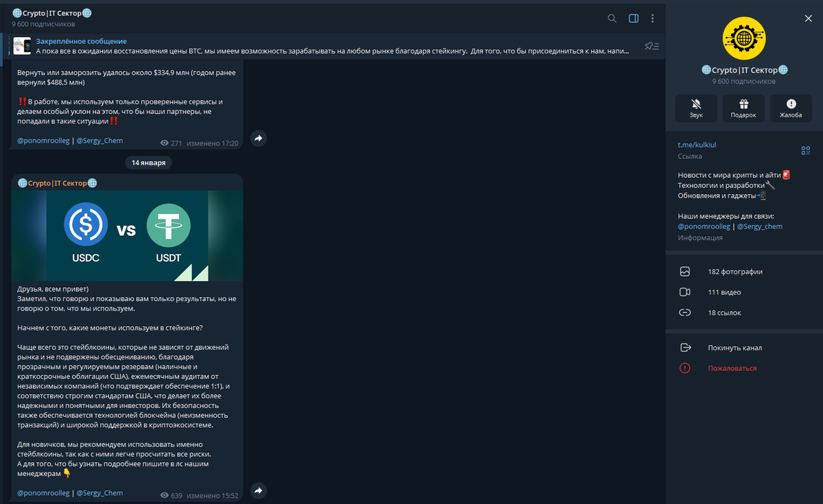
Task: Click 9 600 подписчиков in info panel
Action: click(744, 81)
